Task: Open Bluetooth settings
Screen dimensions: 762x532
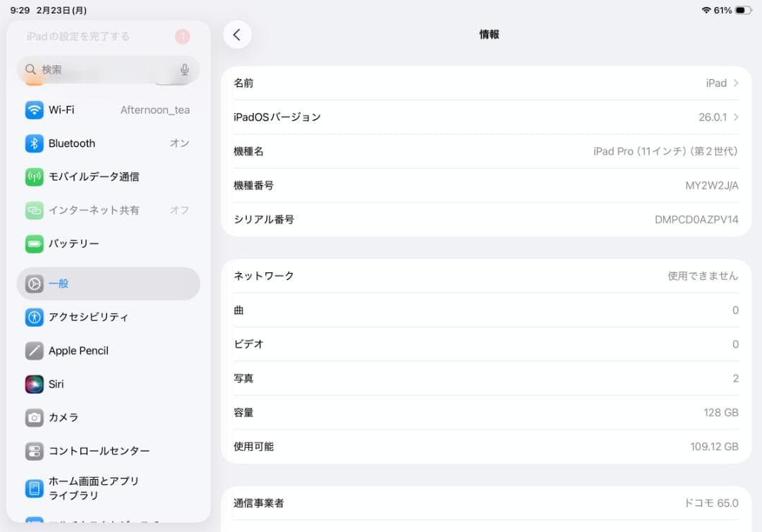Action: click(x=109, y=143)
